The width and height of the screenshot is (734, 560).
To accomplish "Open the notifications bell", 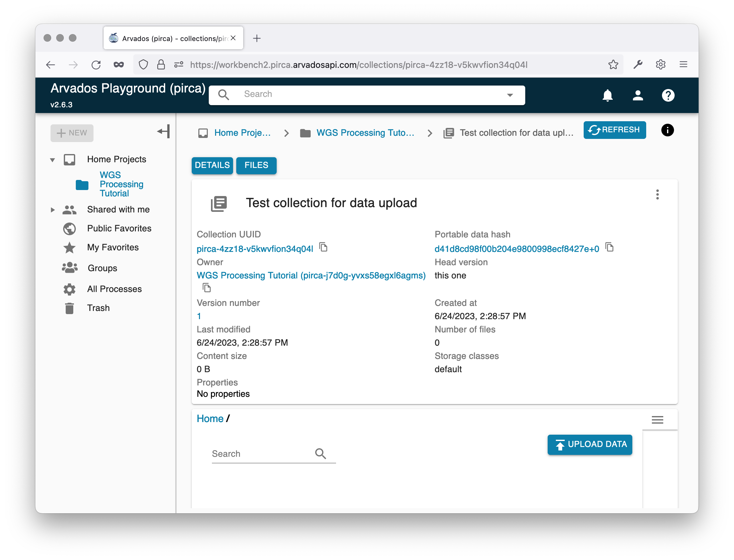I will [607, 95].
